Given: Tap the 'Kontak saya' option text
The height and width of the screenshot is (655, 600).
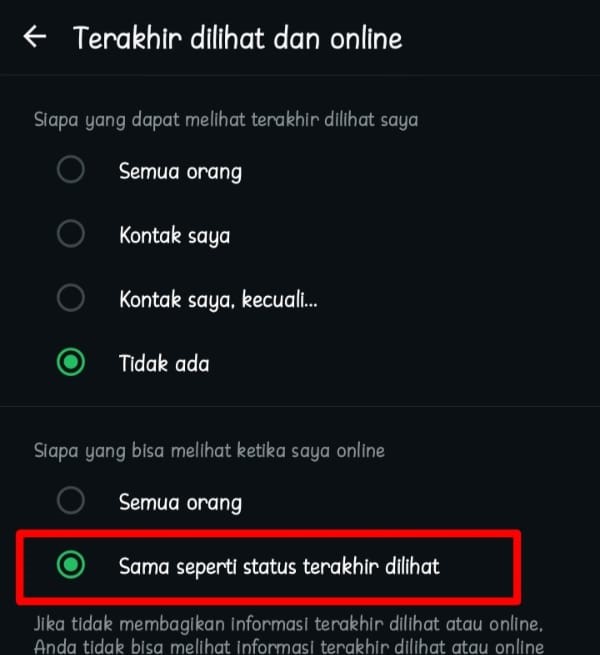Looking at the screenshot, I should click(x=174, y=235).
